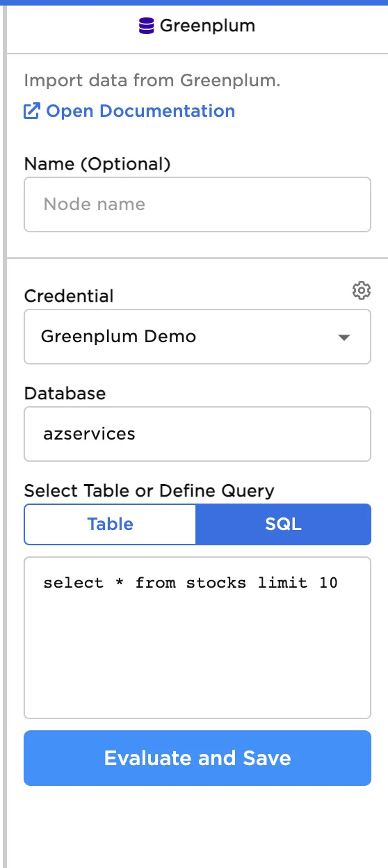Expand the Greenplum Demo credential dropdown

197,337
